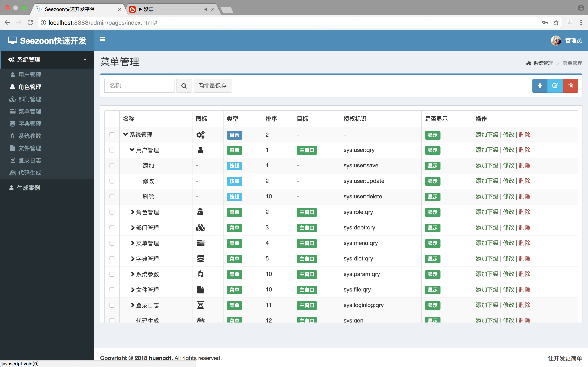
Task: Click the Chrome profile icon at top right
Action: point(581,8)
